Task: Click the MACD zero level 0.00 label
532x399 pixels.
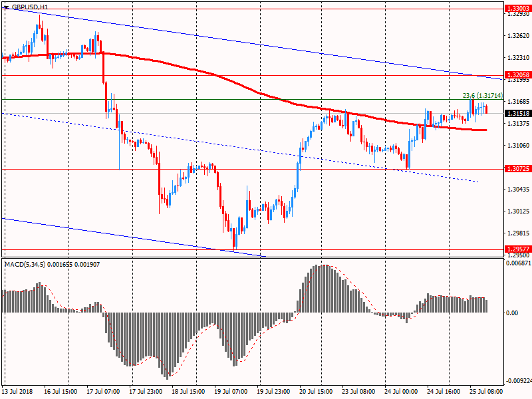Action: (x=512, y=313)
